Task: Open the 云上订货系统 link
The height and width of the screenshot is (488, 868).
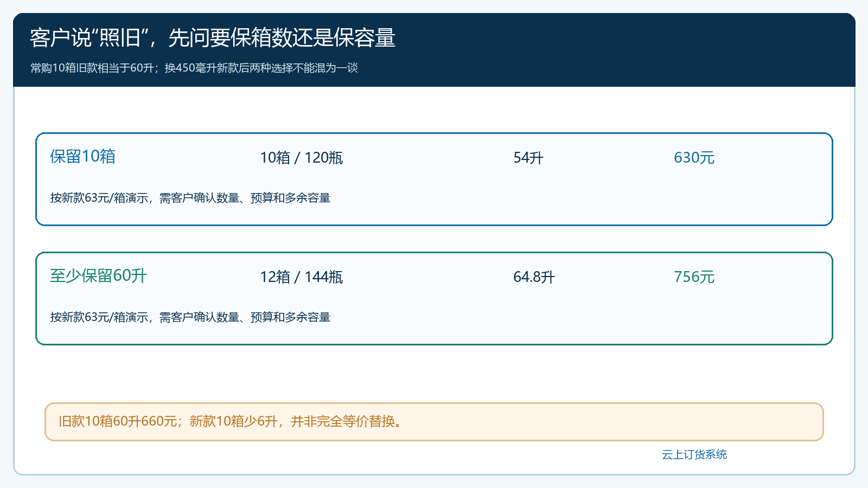Action: pos(694,454)
